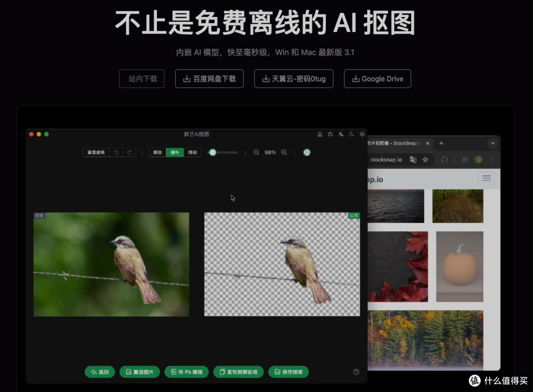Click 复制到剪贴板 copy to clipboard button

click(x=239, y=372)
